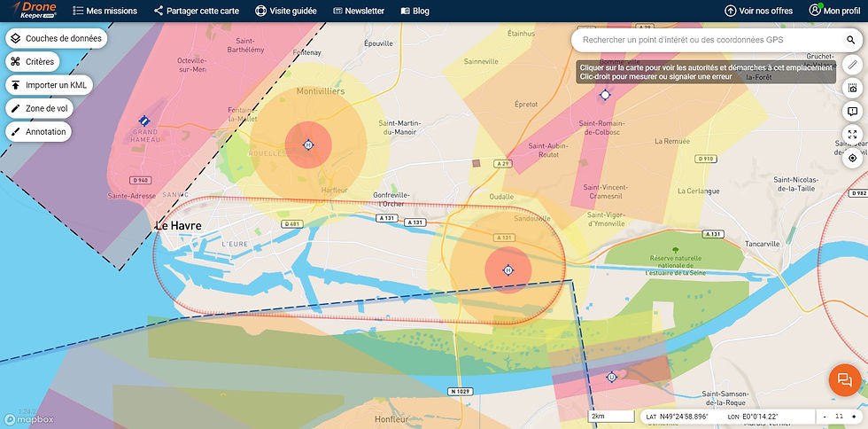This screenshot has height=429, width=868.
Task: Click the D 481 road badge
Action: click(x=291, y=224)
